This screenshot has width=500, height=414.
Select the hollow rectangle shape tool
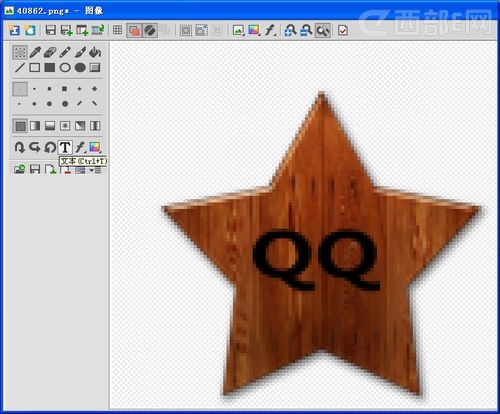35,68
